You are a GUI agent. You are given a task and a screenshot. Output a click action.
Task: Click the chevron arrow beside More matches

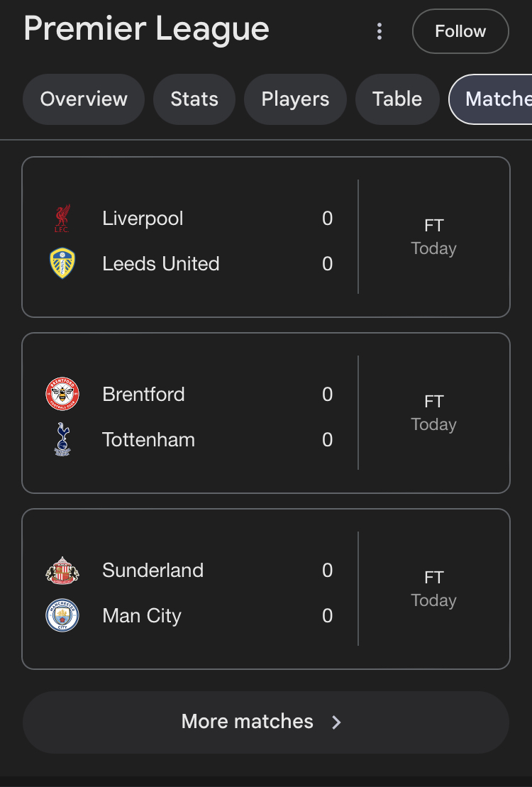[337, 722]
